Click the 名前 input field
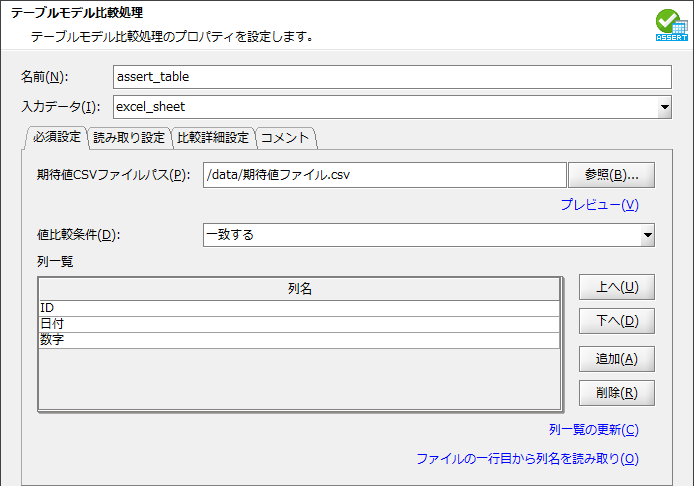The width and height of the screenshot is (694, 486). click(x=391, y=77)
